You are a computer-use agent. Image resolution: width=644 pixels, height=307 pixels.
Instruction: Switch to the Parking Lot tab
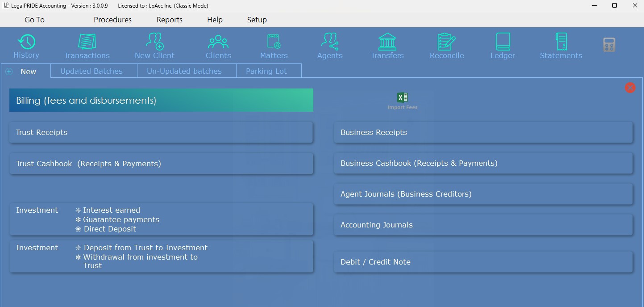pos(266,71)
